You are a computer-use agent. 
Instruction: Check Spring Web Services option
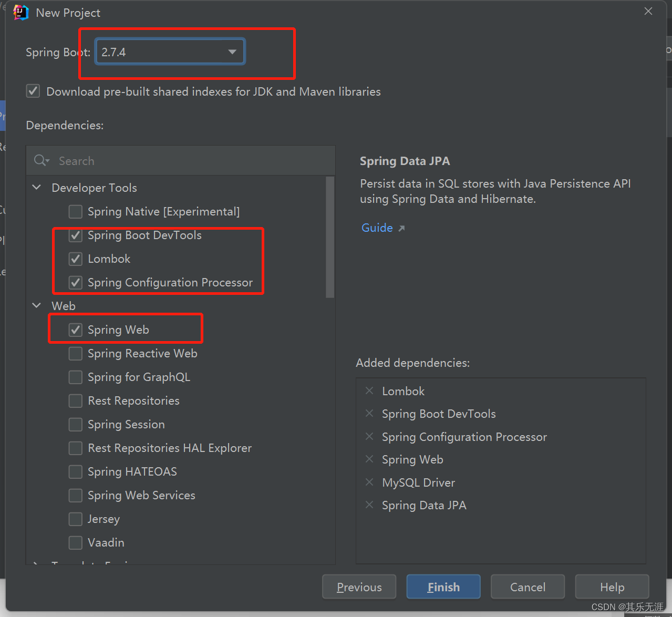(x=76, y=495)
